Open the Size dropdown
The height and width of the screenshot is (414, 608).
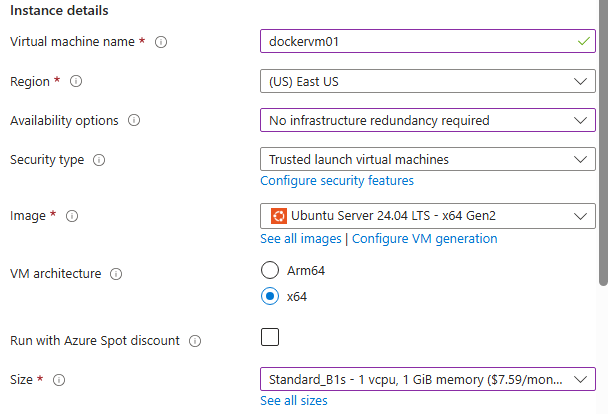tap(427, 380)
